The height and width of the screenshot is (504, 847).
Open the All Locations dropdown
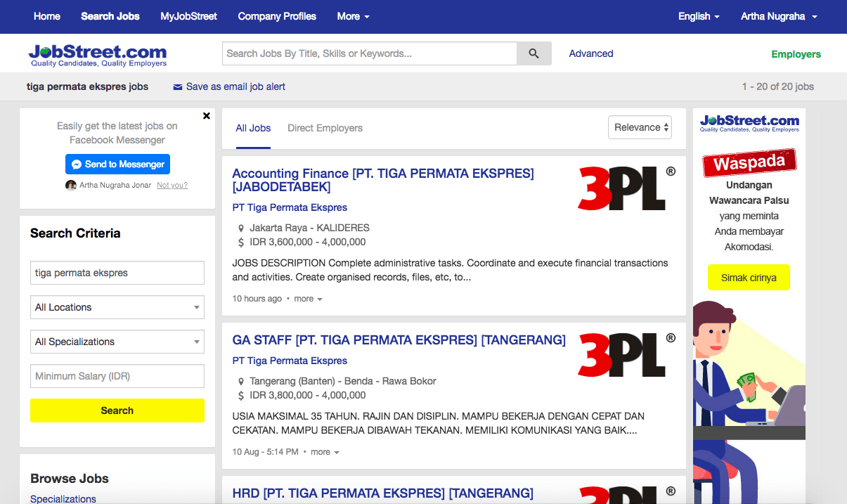coord(117,307)
